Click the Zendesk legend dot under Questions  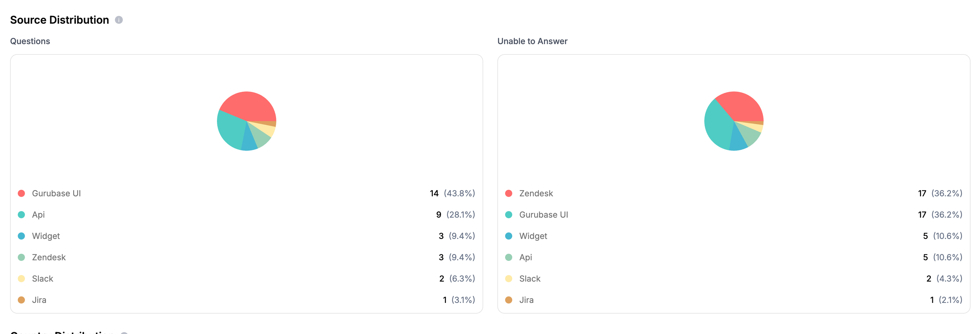(x=22, y=257)
